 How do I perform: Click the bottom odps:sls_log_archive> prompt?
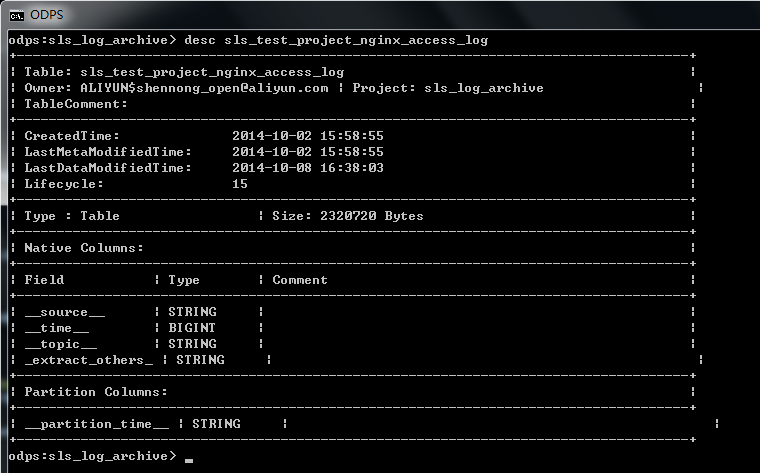click(x=93, y=457)
